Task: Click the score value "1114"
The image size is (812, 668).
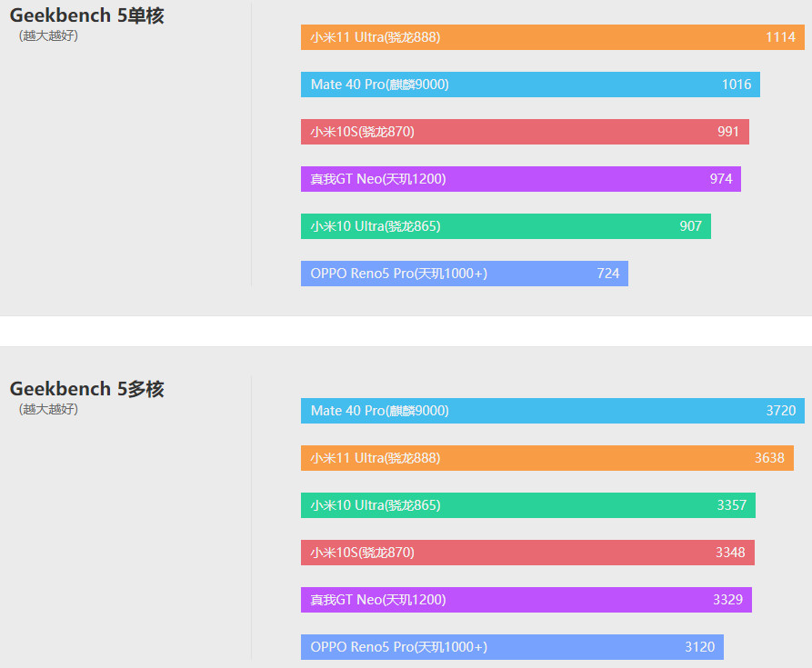Action: coord(780,37)
